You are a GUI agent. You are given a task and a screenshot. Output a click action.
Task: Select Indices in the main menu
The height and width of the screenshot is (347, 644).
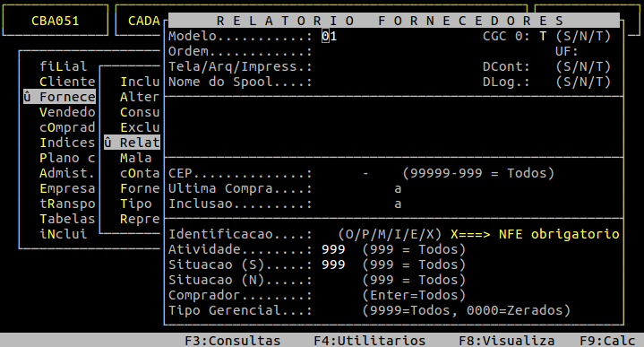click(x=67, y=143)
